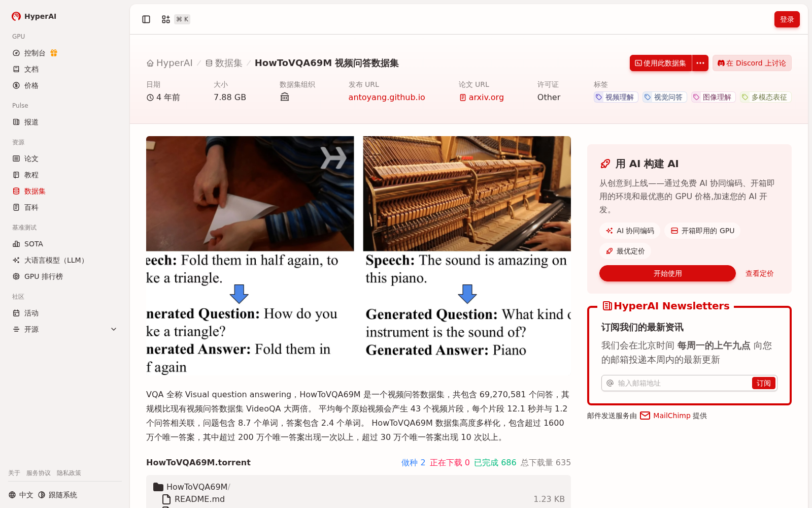The image size is (812, 508).
Task: Open GPU 排行榜 page
Action: point(44,276)
